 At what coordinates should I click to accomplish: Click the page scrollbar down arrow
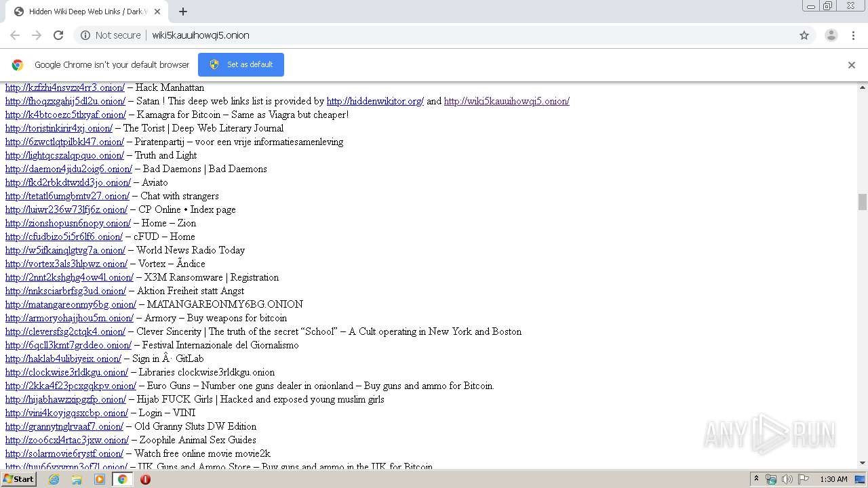click(863, 463)
